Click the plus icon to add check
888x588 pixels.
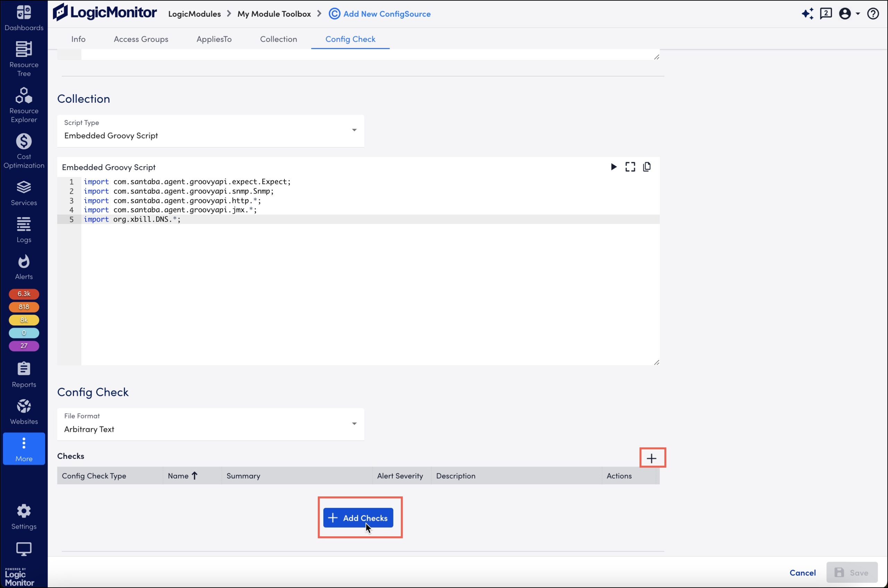point(651,458)
